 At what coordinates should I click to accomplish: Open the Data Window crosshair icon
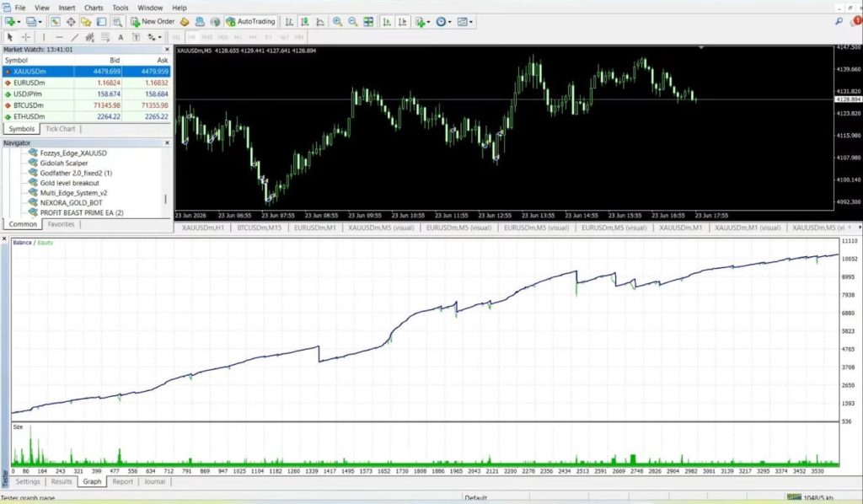coord(71,21)
